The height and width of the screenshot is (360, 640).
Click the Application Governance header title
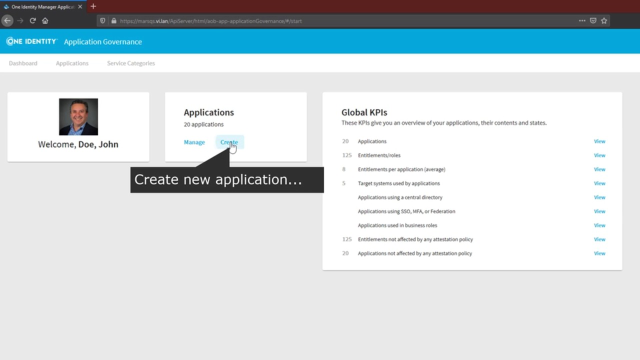(x=103, y=42)
